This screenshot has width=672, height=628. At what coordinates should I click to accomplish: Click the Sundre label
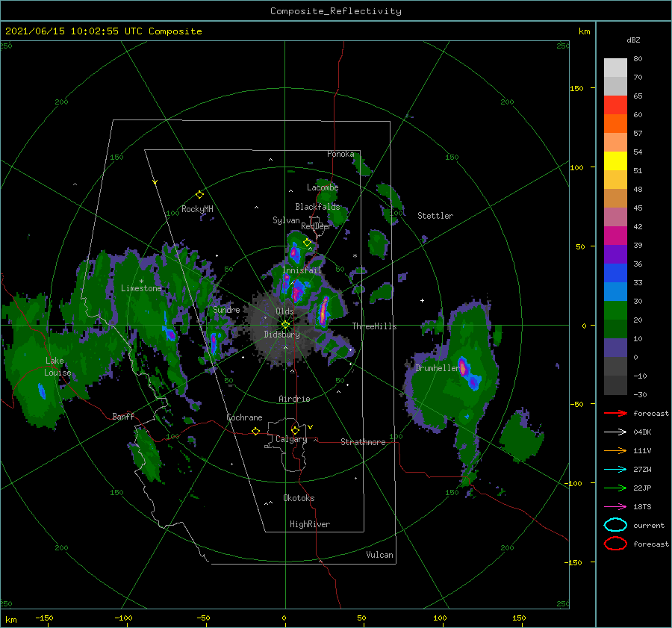click(226, 310)
